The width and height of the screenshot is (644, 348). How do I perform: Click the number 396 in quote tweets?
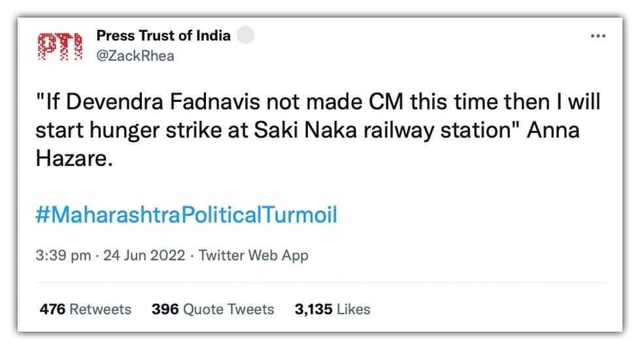(x=165, y=309)
